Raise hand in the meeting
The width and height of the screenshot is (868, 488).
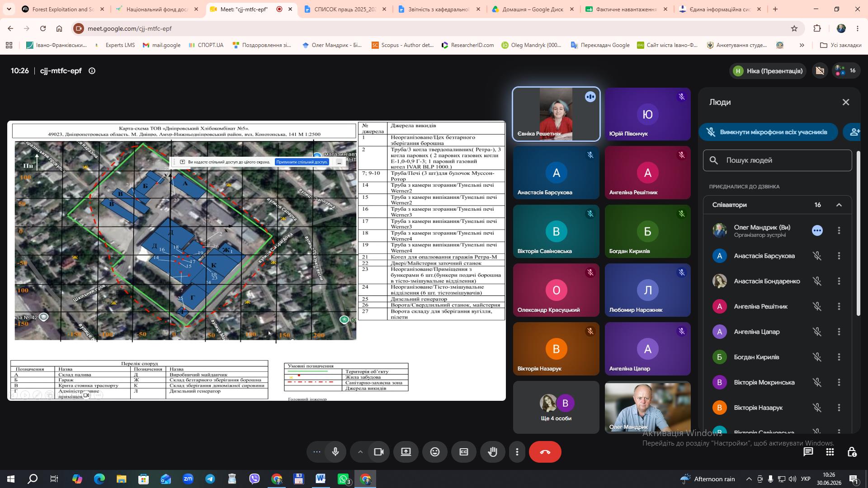[493, 452]
